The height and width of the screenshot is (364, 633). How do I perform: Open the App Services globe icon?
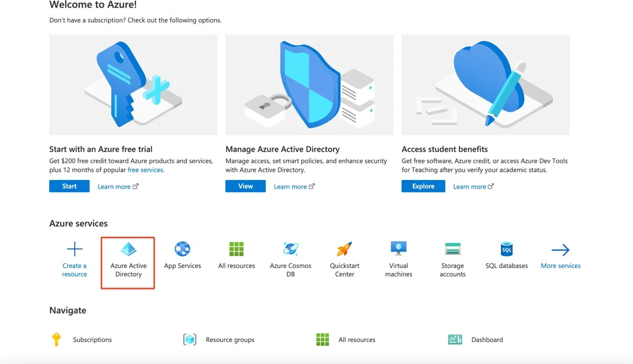pos(182,249)
